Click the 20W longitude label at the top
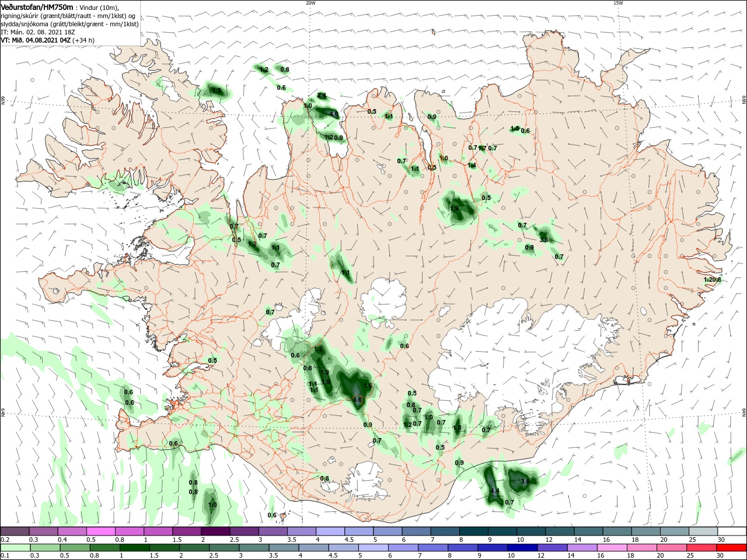 310,3
